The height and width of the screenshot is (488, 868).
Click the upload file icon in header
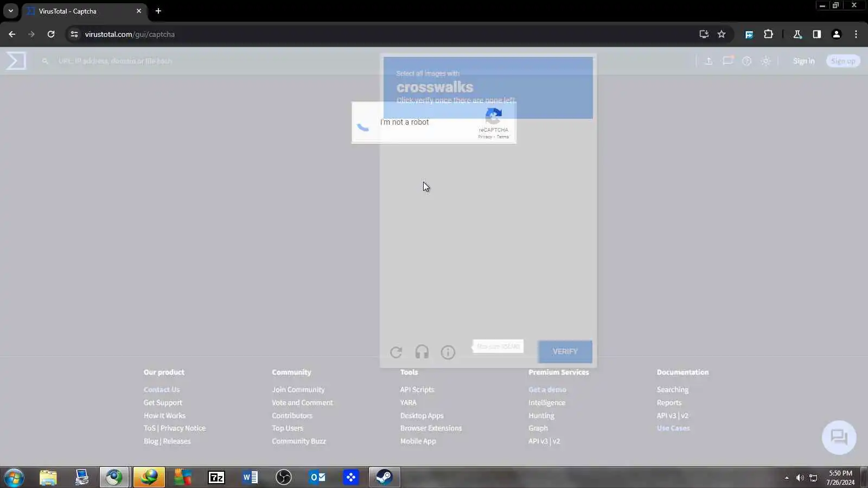[709, 61]
